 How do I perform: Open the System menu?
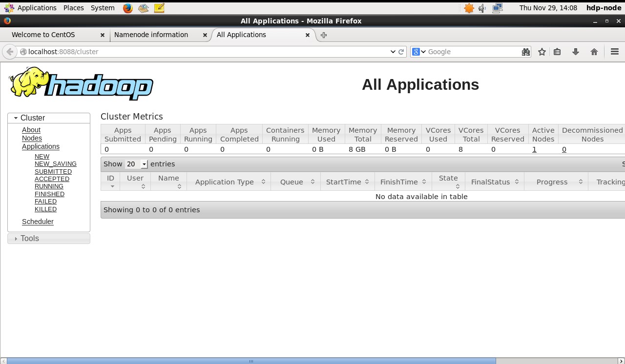point(103,8)
